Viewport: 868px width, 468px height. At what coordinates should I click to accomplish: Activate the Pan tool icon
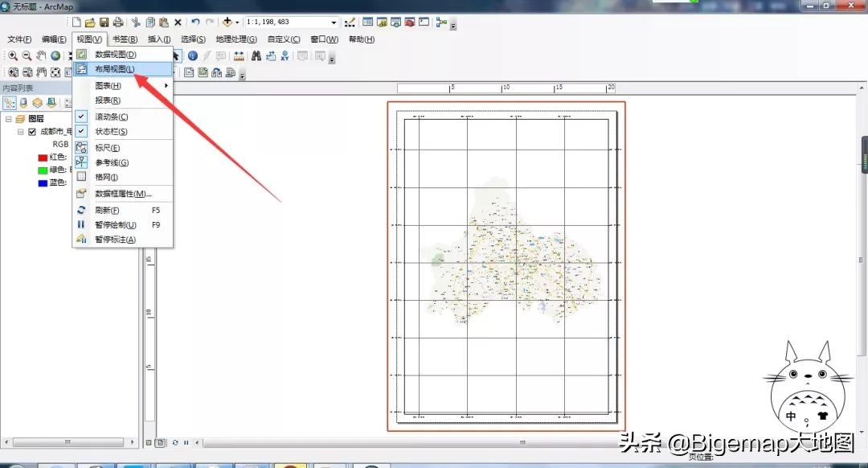[x=40, y=55]
